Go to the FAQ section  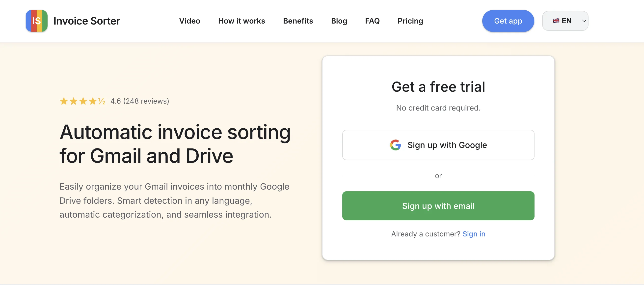pyautogui.click(x=372, y=21)
